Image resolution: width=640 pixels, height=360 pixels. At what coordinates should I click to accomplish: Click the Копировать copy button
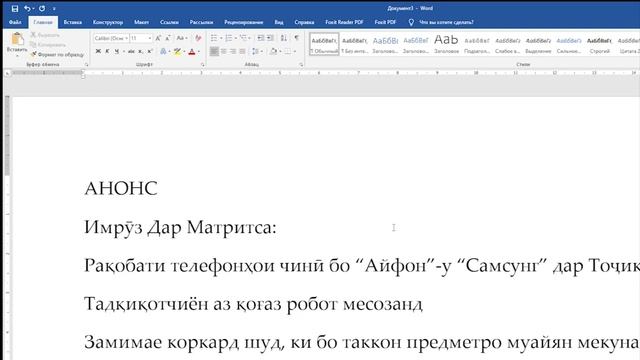coord(48,44)
